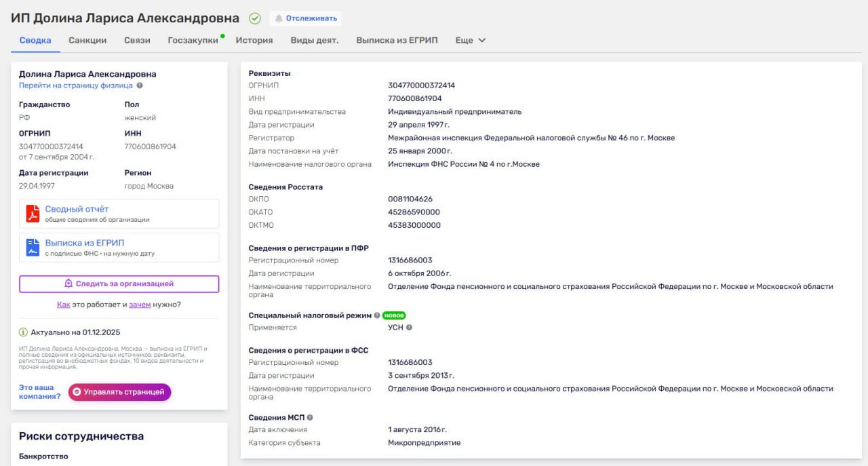Click the question mark icon next to Сведения МСП

click(309, 418)
